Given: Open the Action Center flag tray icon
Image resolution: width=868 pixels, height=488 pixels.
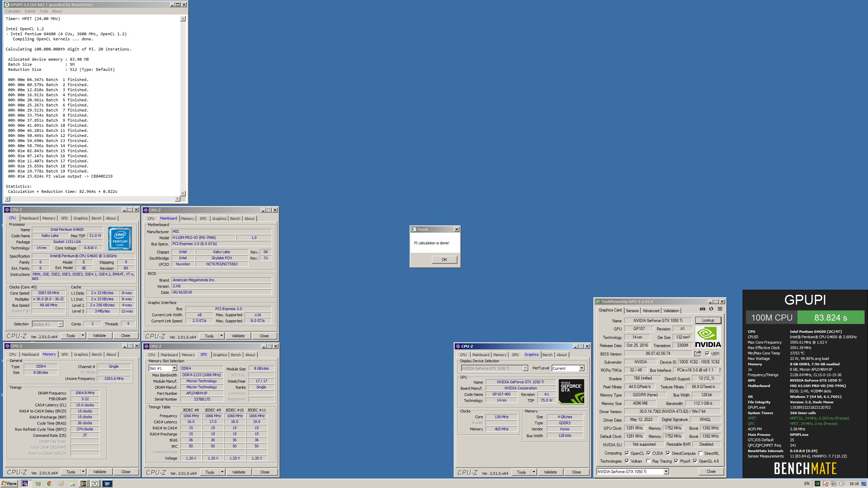Looking at the screenshot, I should [x=826, y=484].
